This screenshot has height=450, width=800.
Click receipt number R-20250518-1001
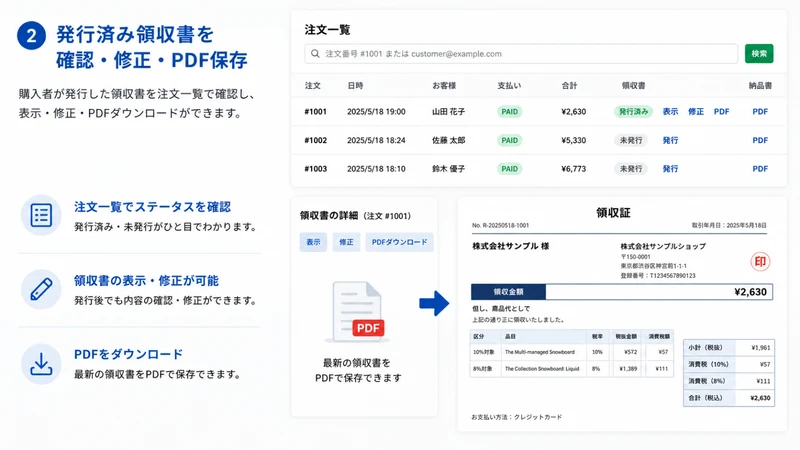coord(500,225)
